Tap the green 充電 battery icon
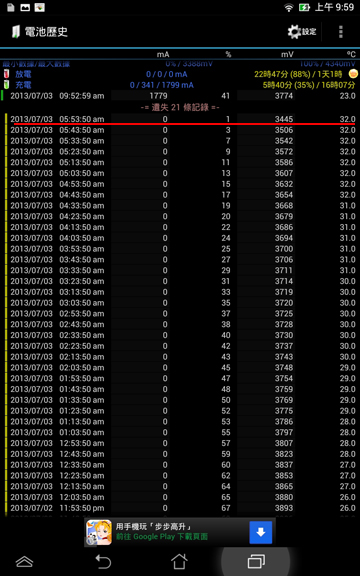Viewport: 360px width, 576px height. (x=6, y=85)
